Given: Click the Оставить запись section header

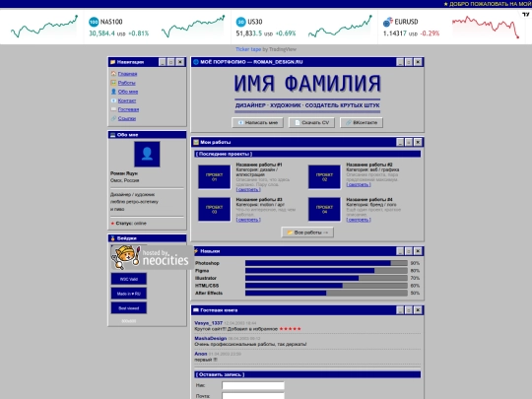Looking at the screenshot, I should coord(307,374).
